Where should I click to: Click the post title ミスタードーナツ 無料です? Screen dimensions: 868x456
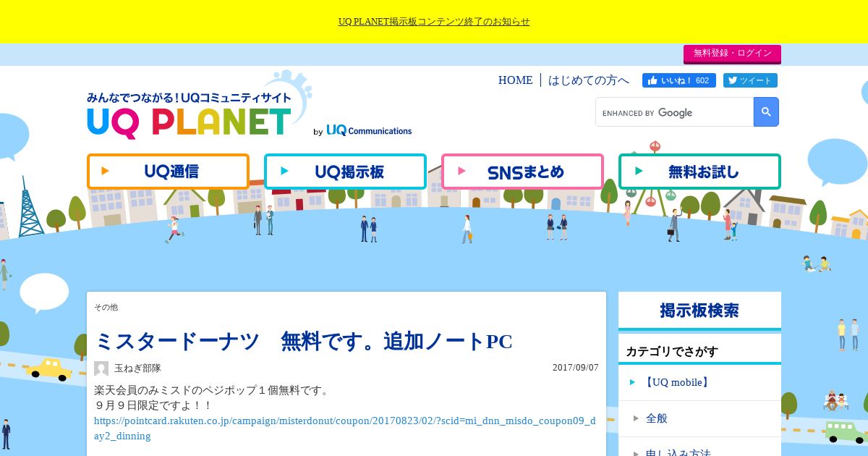tap(304, 341)
